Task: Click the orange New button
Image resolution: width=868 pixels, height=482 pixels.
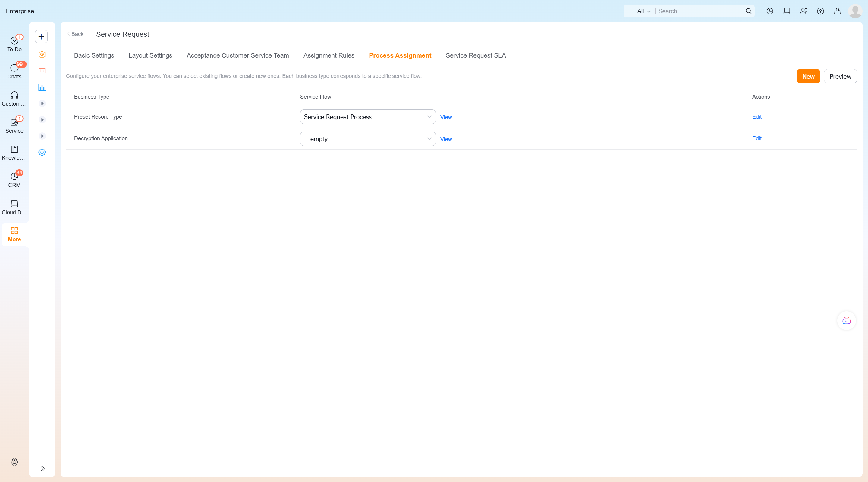Action: (x=808, y=76)
